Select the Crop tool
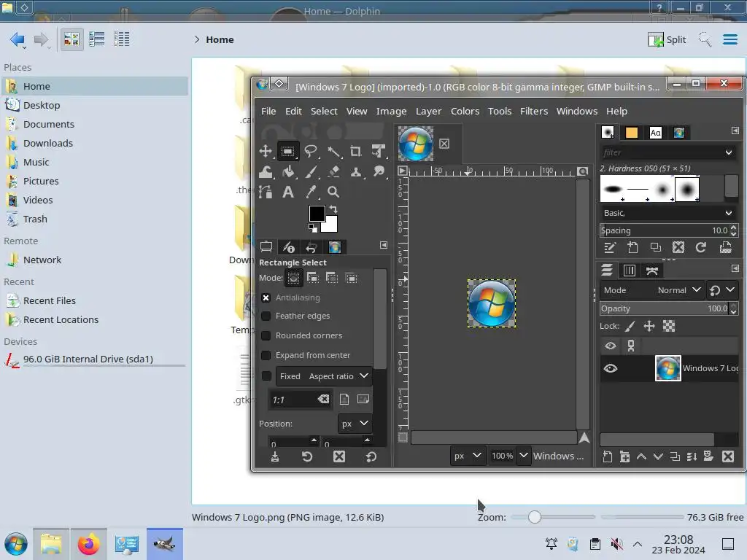The height and width of the screenshot is (560, 747). click(x=355, y=152)
